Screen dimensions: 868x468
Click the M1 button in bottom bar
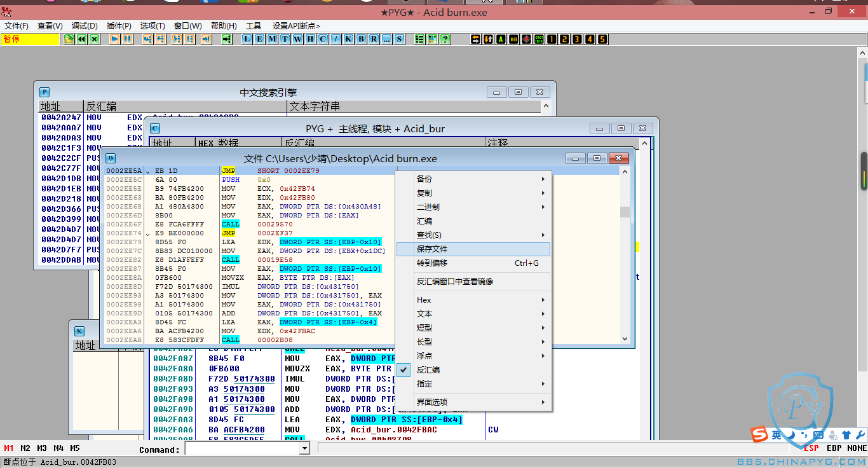coord(9,448)
